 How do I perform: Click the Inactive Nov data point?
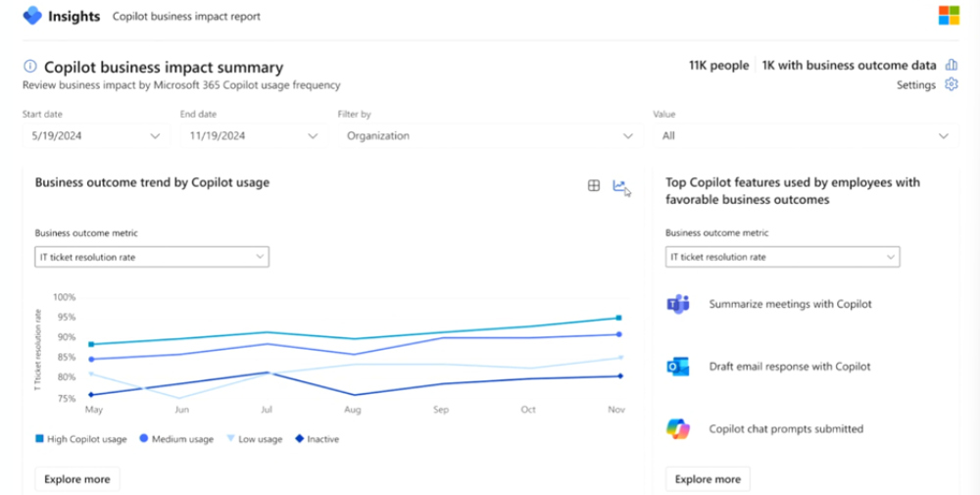tap(620, 375)
